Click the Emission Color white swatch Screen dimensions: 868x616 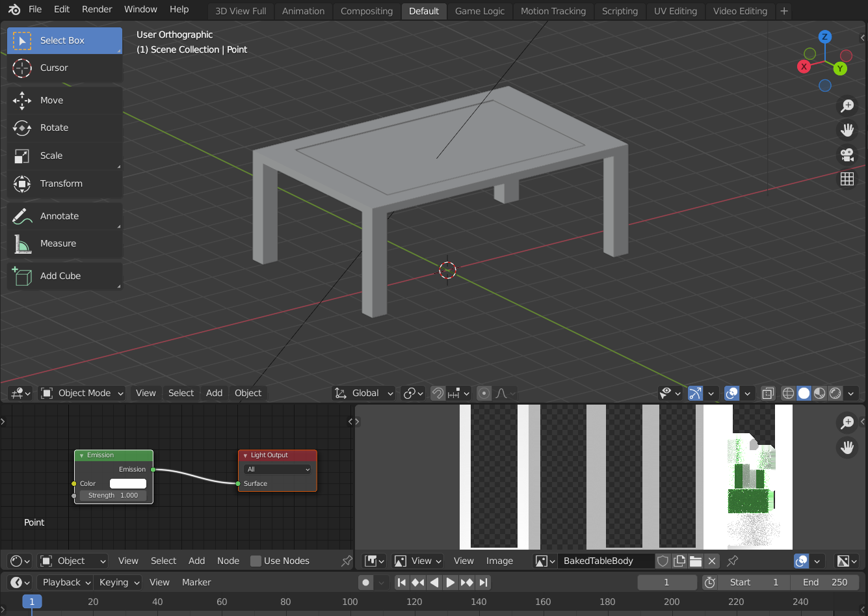pos(128,483)
